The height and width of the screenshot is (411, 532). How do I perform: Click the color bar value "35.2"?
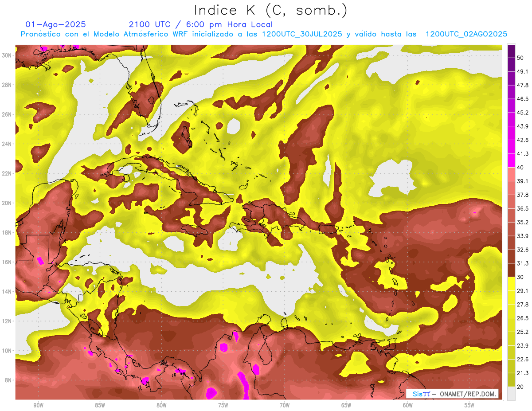523,222
